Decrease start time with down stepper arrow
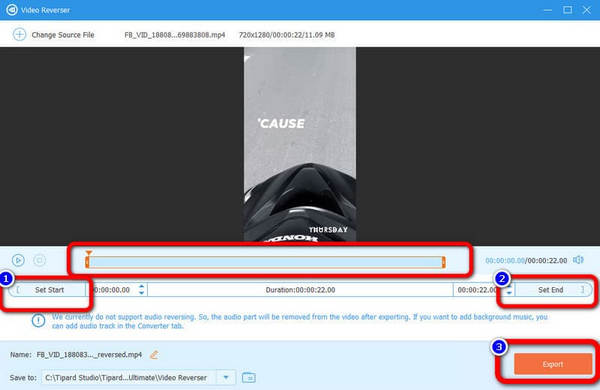 coord(142,293)
